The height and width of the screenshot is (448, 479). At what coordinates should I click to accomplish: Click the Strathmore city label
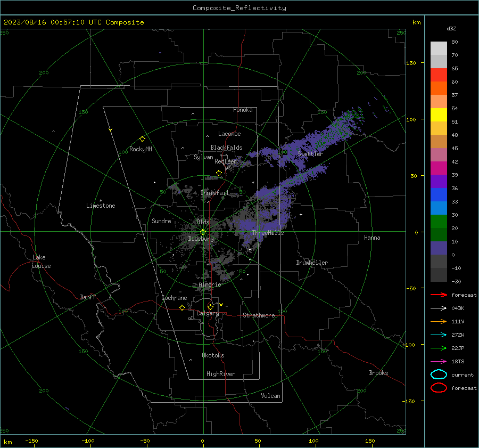click(259, 315)
